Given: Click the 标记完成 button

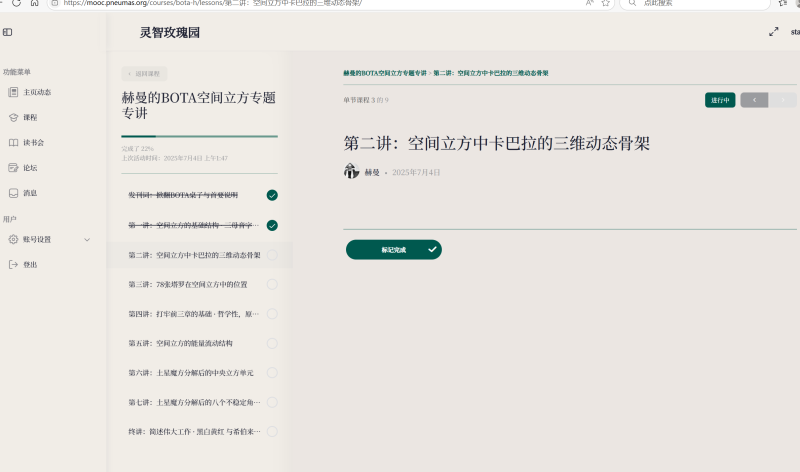Looking at the screenshot, I should click(393, 250).
